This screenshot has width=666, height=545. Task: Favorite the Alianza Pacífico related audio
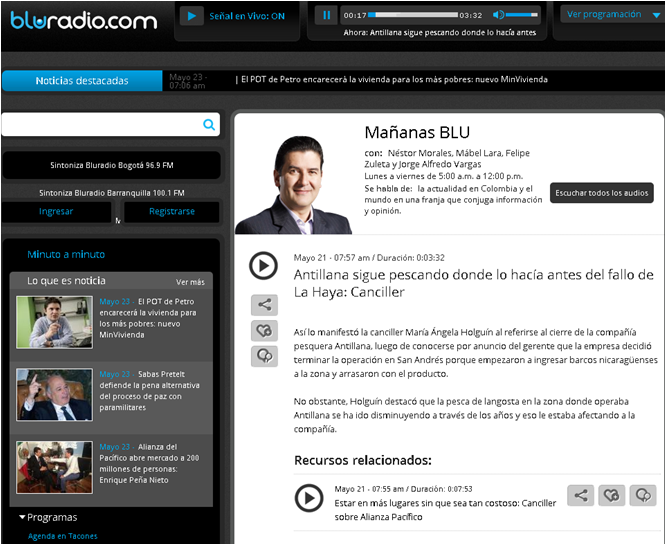(x=612, y=495)
